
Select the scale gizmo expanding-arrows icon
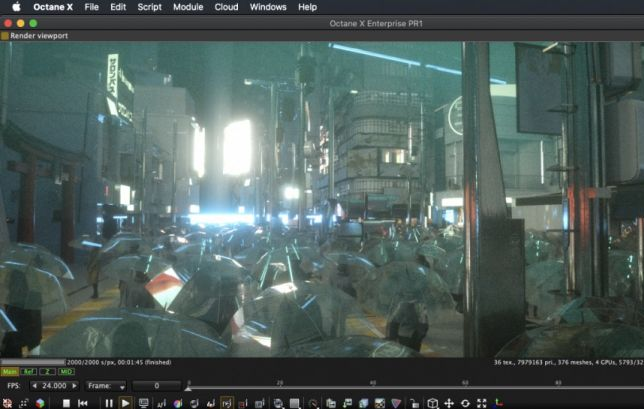(x=482, y=403)
